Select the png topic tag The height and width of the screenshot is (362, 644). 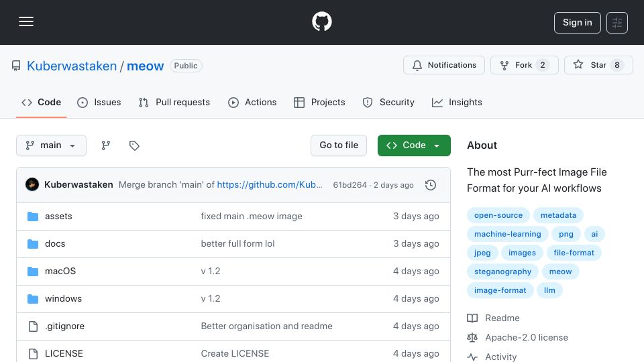[x=566, y=235]
